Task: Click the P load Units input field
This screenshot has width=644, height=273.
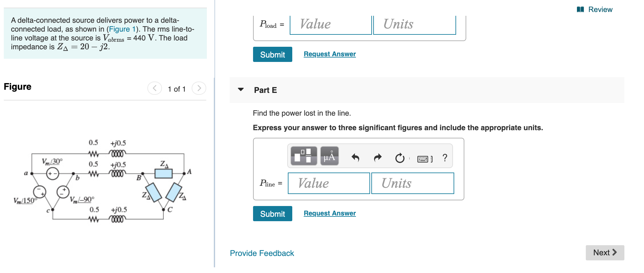Action: (415, 25)
